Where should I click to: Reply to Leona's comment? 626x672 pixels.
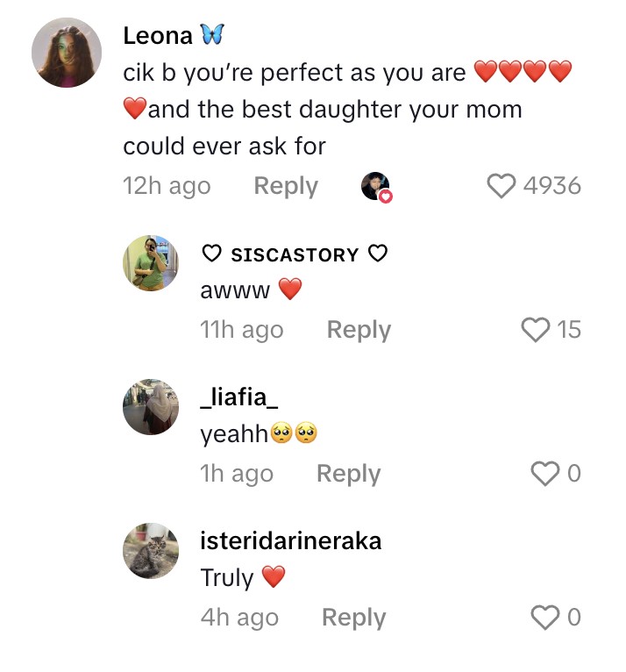[285, 186]
